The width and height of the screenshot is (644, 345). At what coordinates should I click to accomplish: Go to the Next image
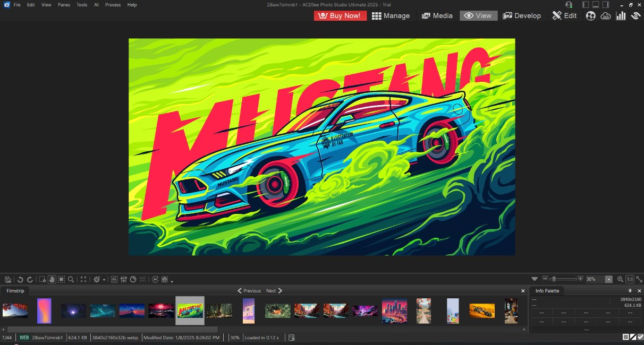tap(272, 290)
